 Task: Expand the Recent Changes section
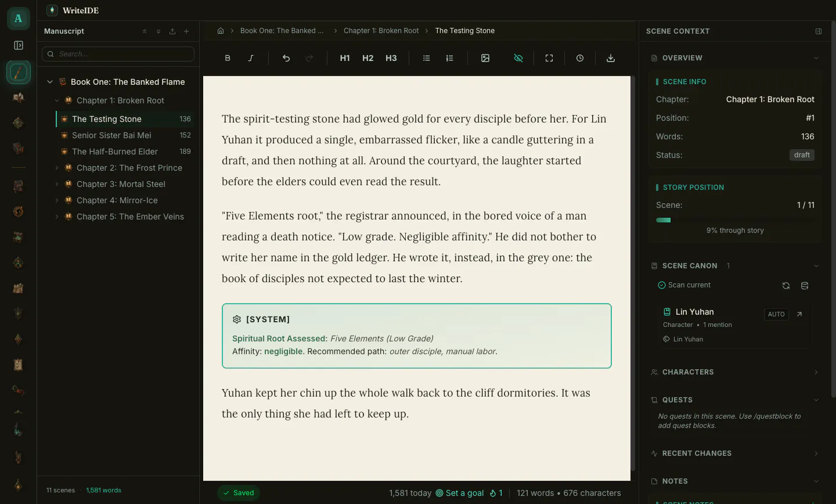click(816, 453)
